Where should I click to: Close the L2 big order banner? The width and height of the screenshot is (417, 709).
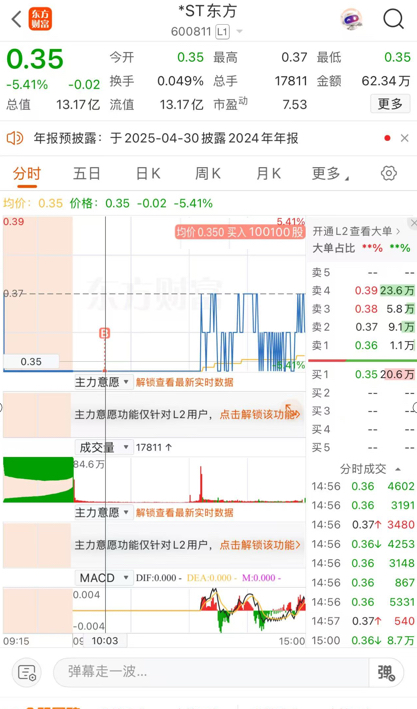click(412, 223)
